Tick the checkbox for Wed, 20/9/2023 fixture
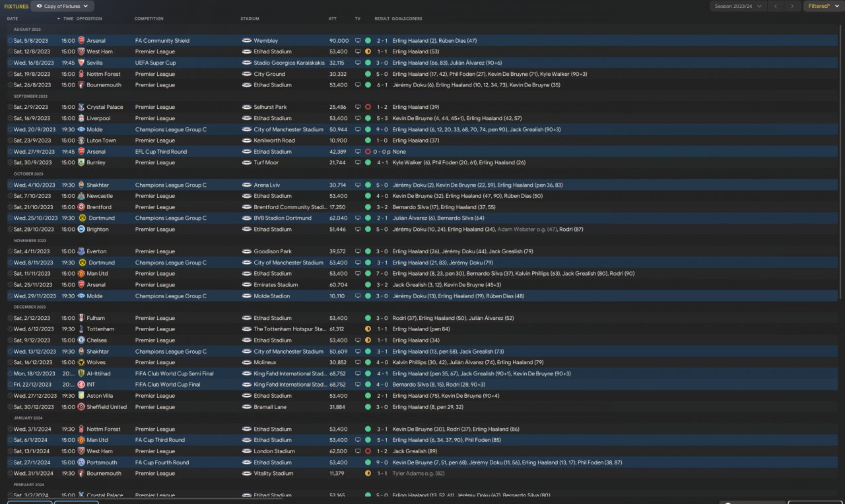The height and width of the screenshot is (504, 845). 10,129
